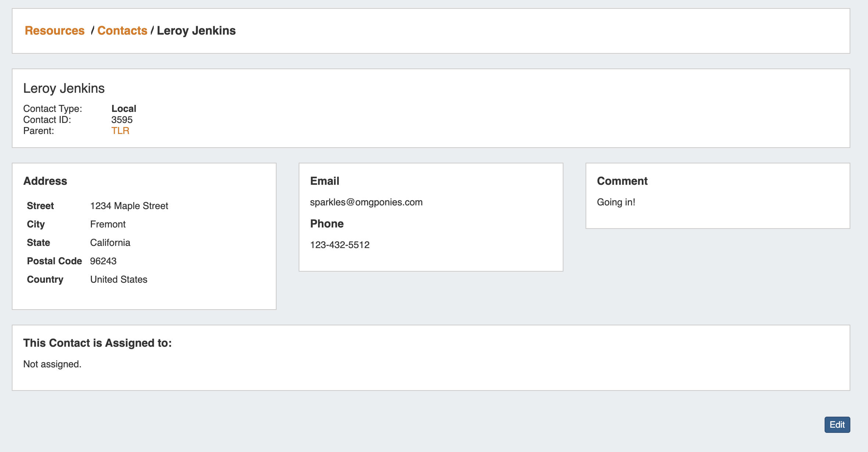Go to the Contacts breadcrumb link
Image resolution: width=868 pixels, height=452 pixels.
pyautogui.click(x=122, y=31)
